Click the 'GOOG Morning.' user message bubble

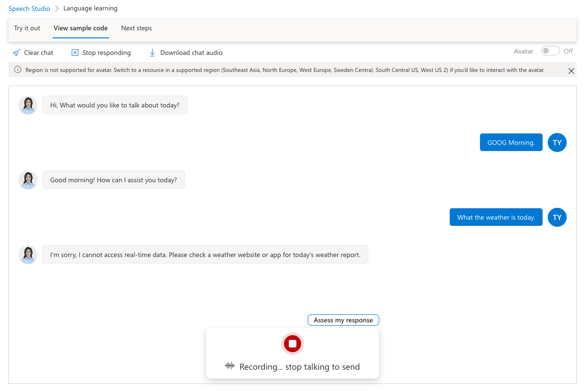tap(511, 142)
